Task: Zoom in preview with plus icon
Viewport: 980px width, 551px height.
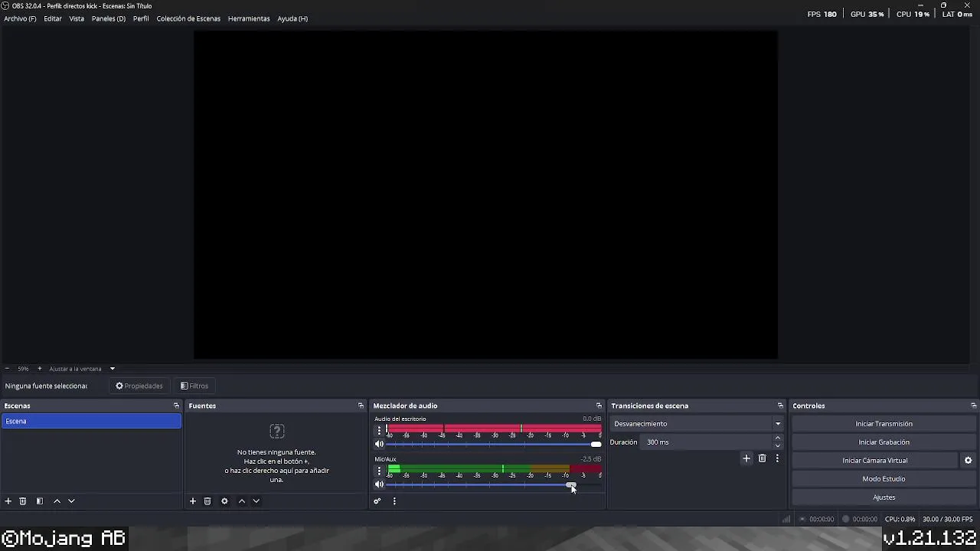Action: tap(40, 369)
